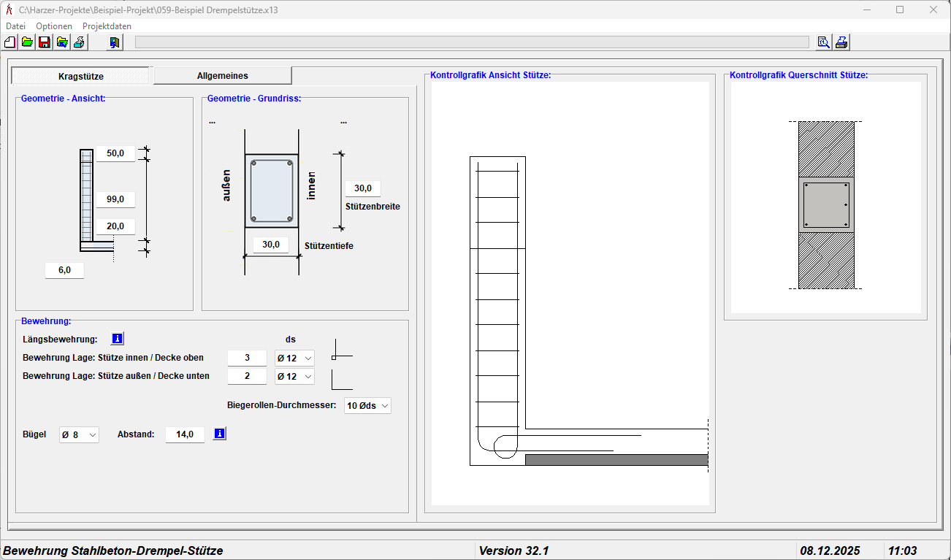This screenshot has width=951, height=560.
Task: Show info for Längsbewehrung via the blue i icon
Action: [117, 339]
